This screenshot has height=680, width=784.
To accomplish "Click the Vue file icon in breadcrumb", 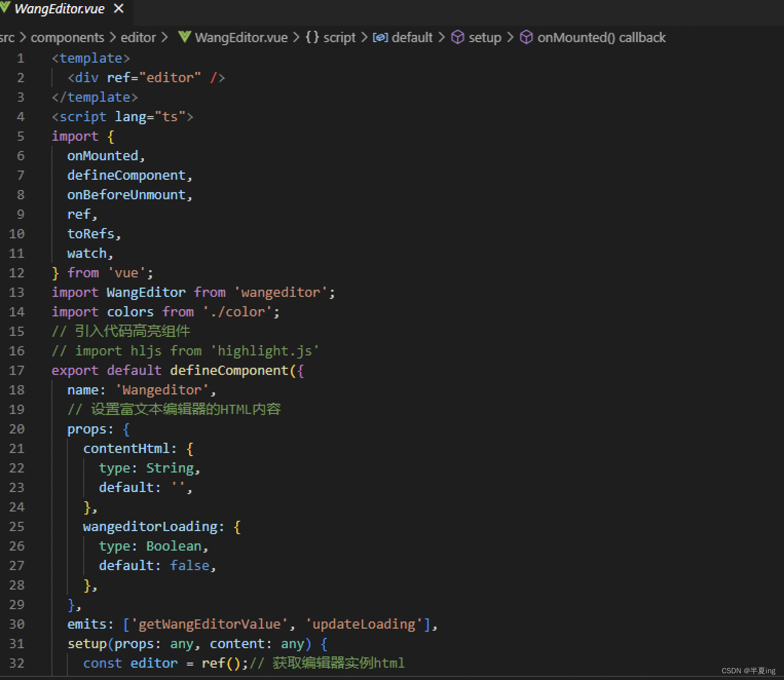I will coord(184,37).
